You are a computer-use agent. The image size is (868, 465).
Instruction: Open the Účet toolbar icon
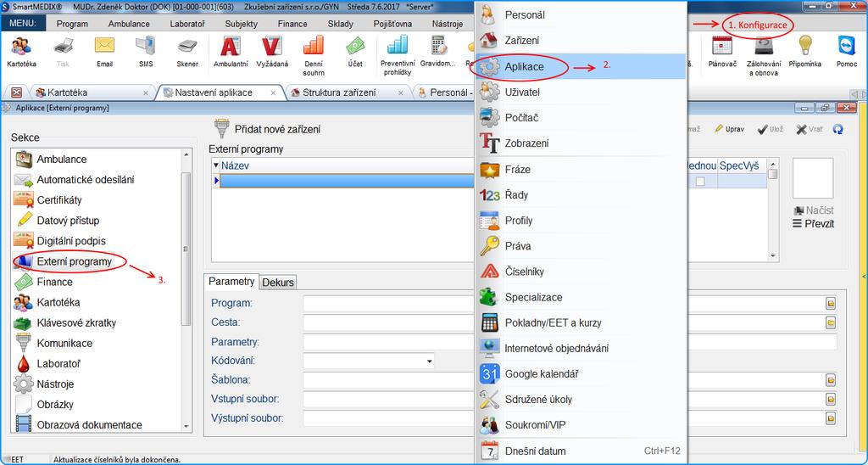pos(355,52)
